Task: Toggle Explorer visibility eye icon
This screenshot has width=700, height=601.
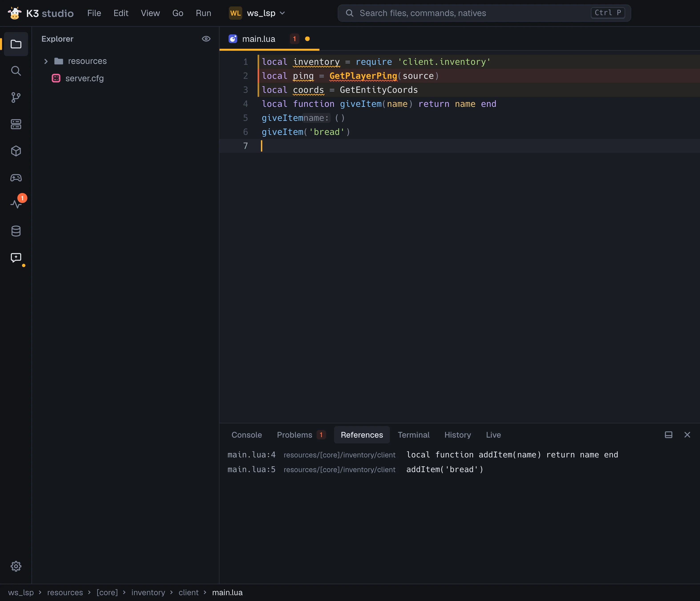Action: pyautogui.click(x=206, y=39)
